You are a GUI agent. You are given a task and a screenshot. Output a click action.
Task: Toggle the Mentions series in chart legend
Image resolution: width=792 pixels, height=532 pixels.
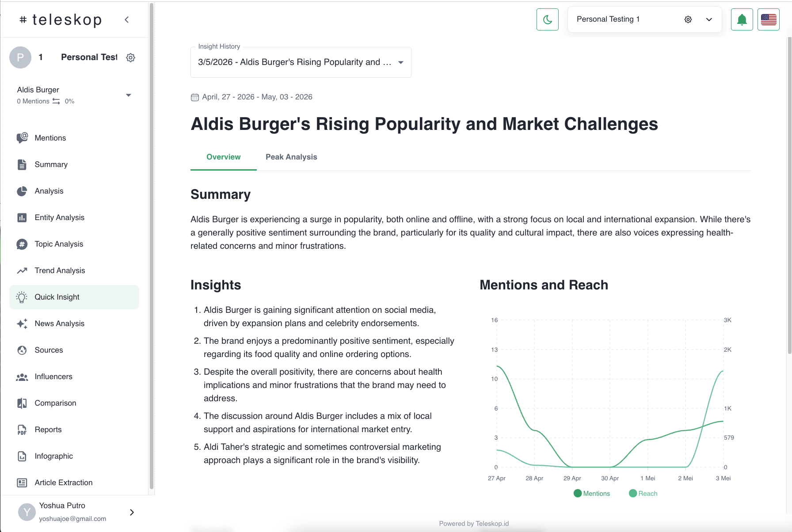(x=591, y=494)
